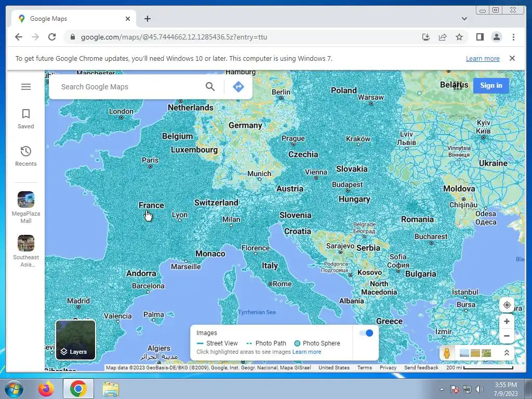Click the Germany label on map
The width and height of the screenshot is (532, 399).
(x=245, y=126)
